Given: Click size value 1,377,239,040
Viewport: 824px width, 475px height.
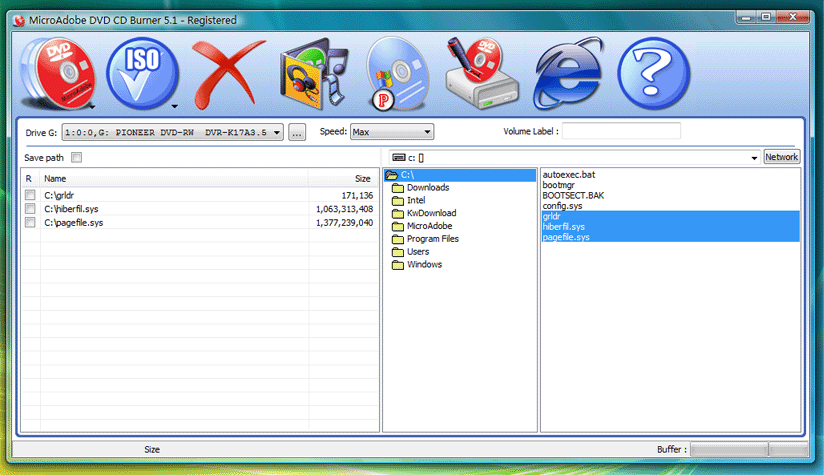Looking at the screenshot, I should [x=344, y=223].
